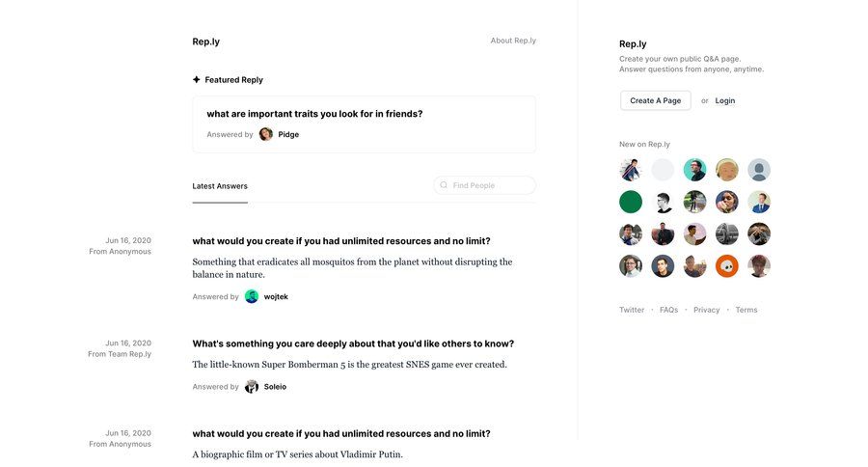Screen dimensions: 868x467
Task: Go to the Terms footer link
Action: pyautogui.click(x=746, y=310)
